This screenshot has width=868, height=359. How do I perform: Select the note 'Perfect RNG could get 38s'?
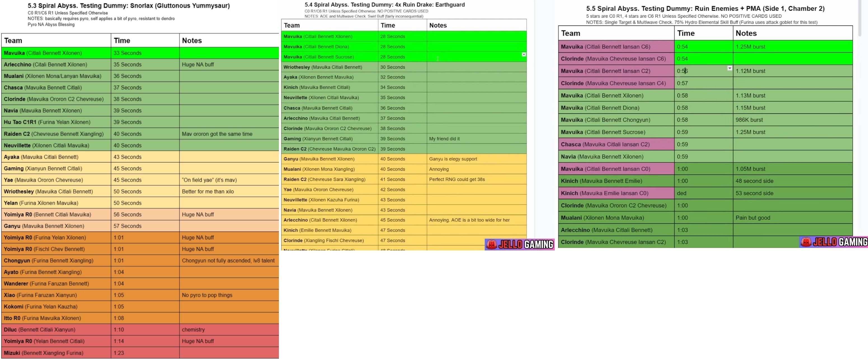tap(457, 179)
